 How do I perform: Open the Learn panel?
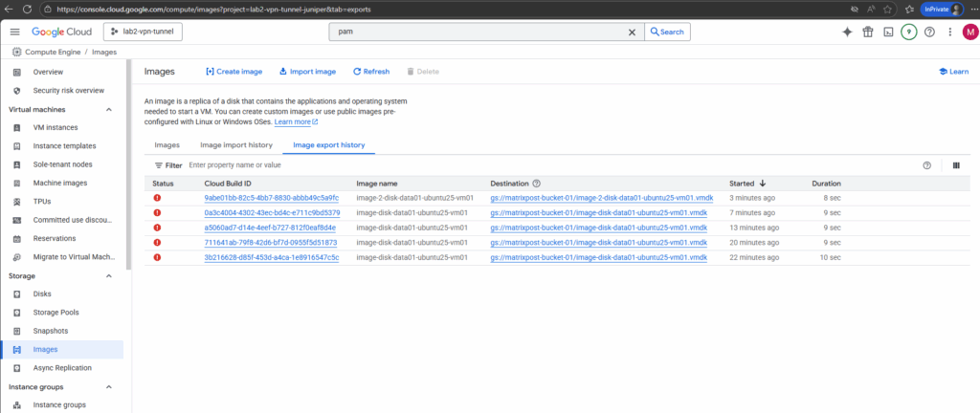[x=954, y=72]
